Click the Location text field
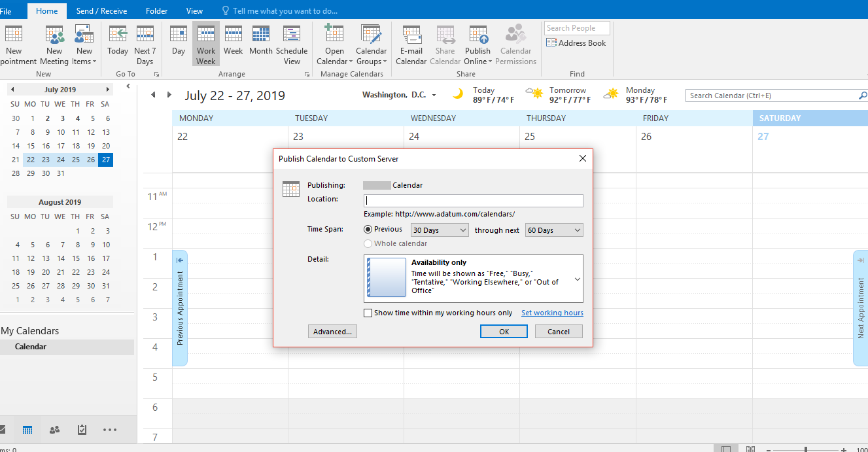 tap(473, 201)
